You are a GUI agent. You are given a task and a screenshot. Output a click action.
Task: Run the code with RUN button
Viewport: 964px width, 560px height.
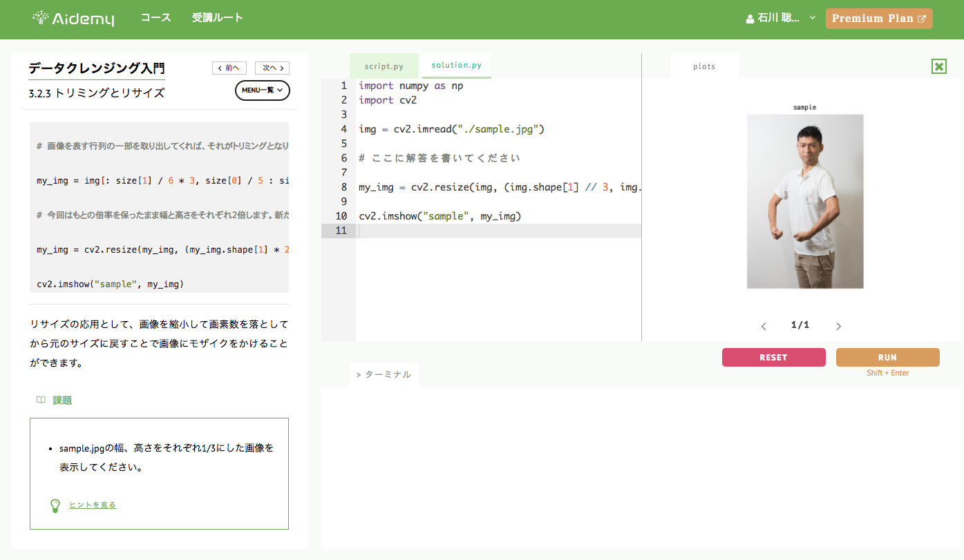click(x=887, y=358)
